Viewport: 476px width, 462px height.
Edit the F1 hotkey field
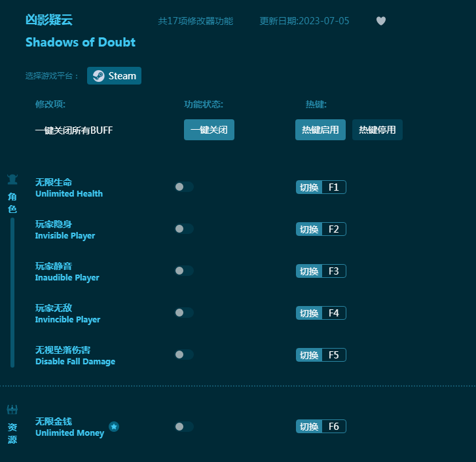(x=334, y=187)
